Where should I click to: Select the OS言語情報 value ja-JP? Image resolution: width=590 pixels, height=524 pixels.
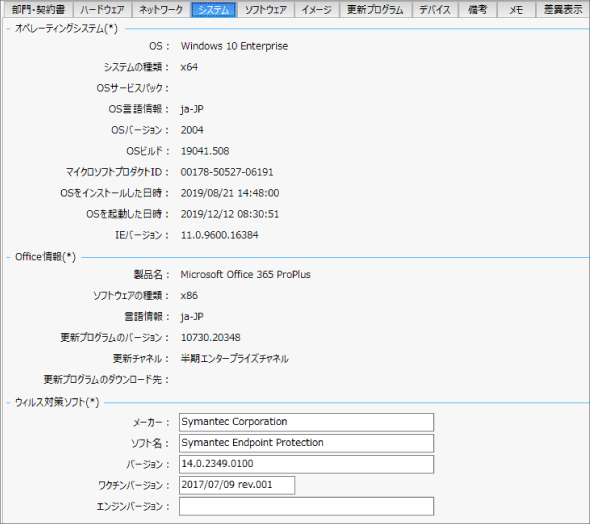192,109
